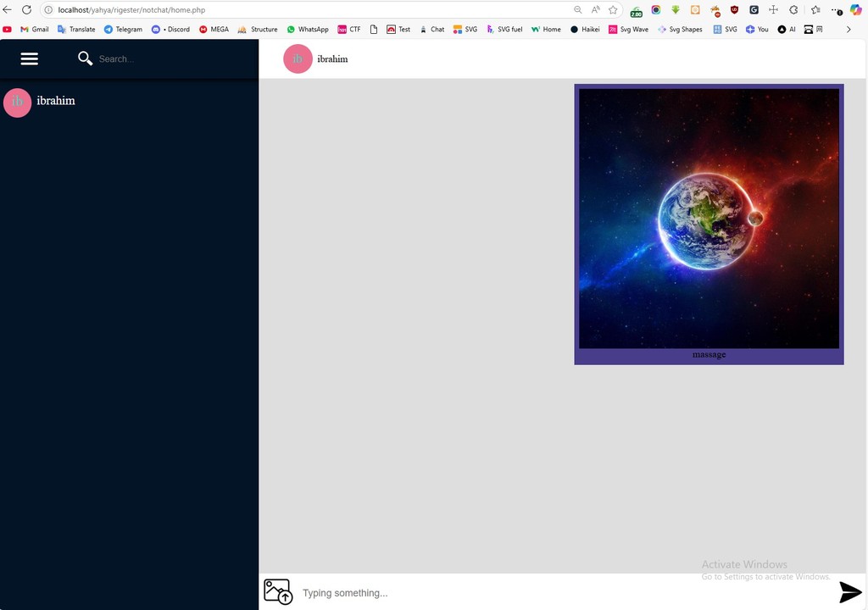
Task: Click the colorful ring extension icon
Action: pos(656,10)
